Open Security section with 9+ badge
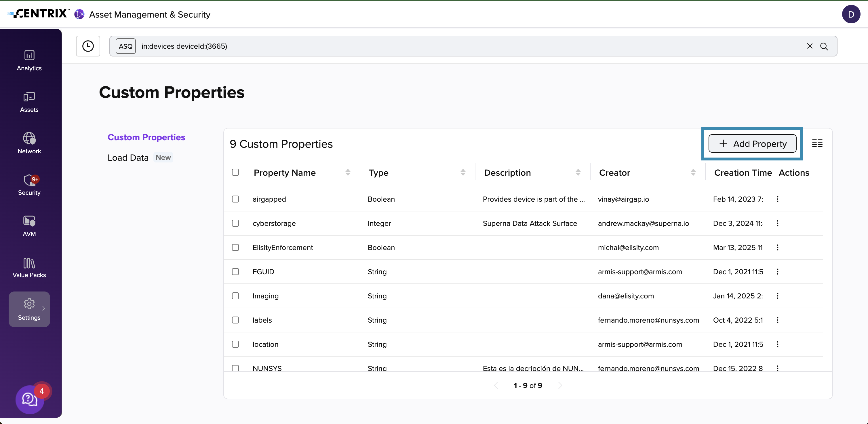The height and width of the screenshot is (424, 868). 29,185
